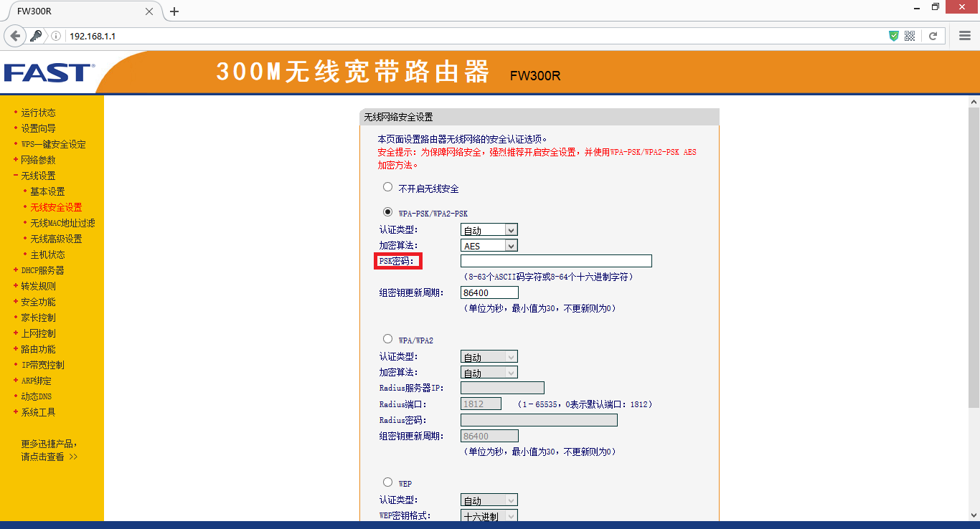The height and width of the screenshot is (529, 980).
Task: Expand 系统工具 sidebar menu
Action: click(x=38, y=412)
